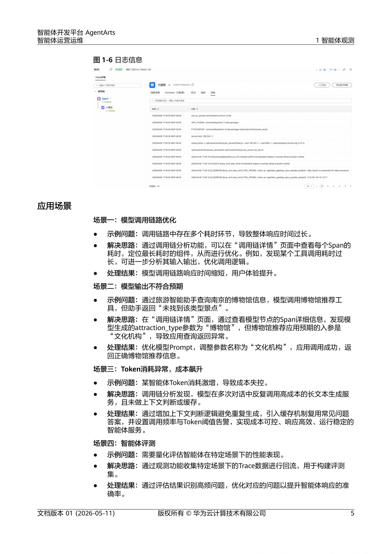Go to next trace via 下一条
The height and width of the screenshot is (554, 392).
point(335,70)
